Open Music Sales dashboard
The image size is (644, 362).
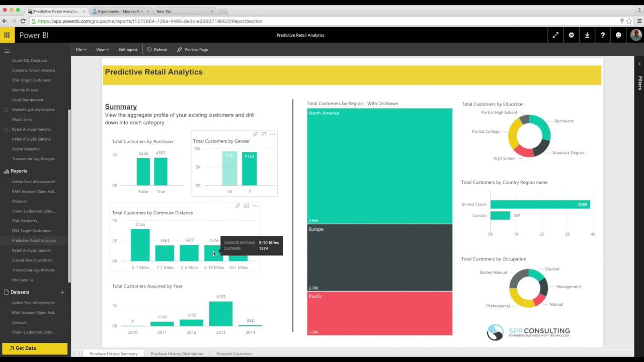point(22,120)
